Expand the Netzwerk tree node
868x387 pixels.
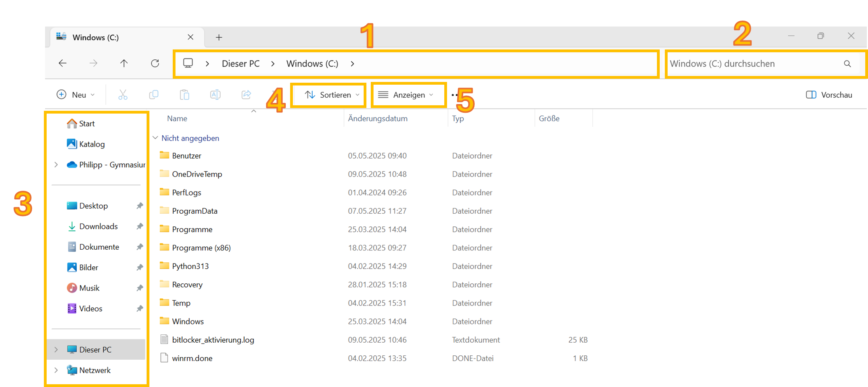[56, 370]
